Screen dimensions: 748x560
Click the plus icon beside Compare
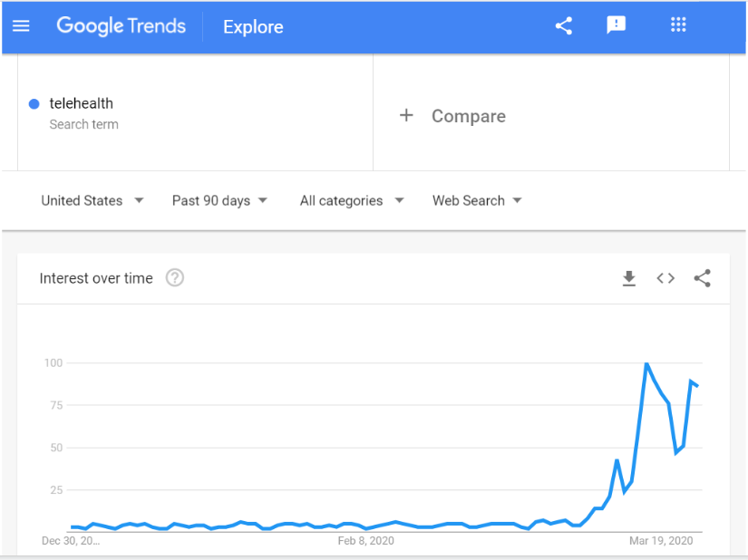tap(406, 115)
